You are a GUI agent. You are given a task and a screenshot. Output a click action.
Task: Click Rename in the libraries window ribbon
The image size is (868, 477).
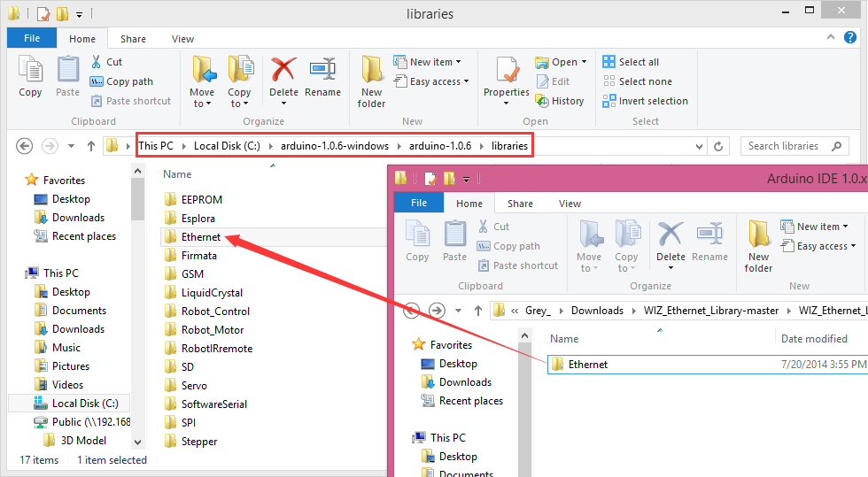[322, 78]
